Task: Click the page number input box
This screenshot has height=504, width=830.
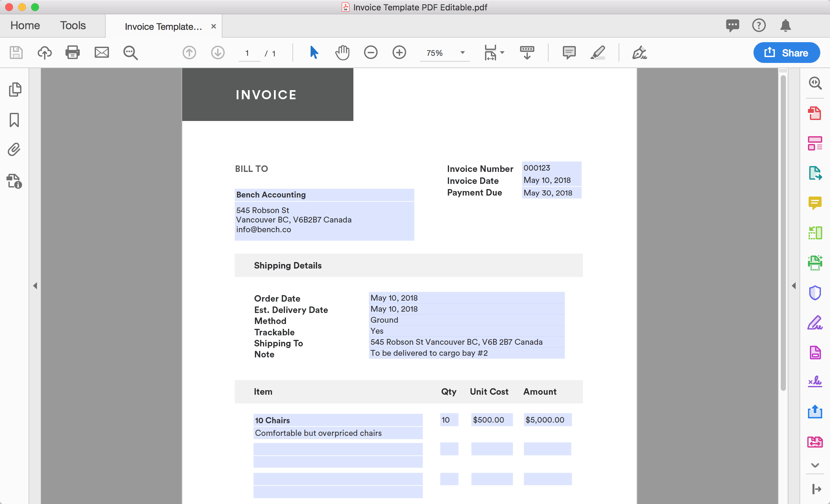Action: click(249, 53)
